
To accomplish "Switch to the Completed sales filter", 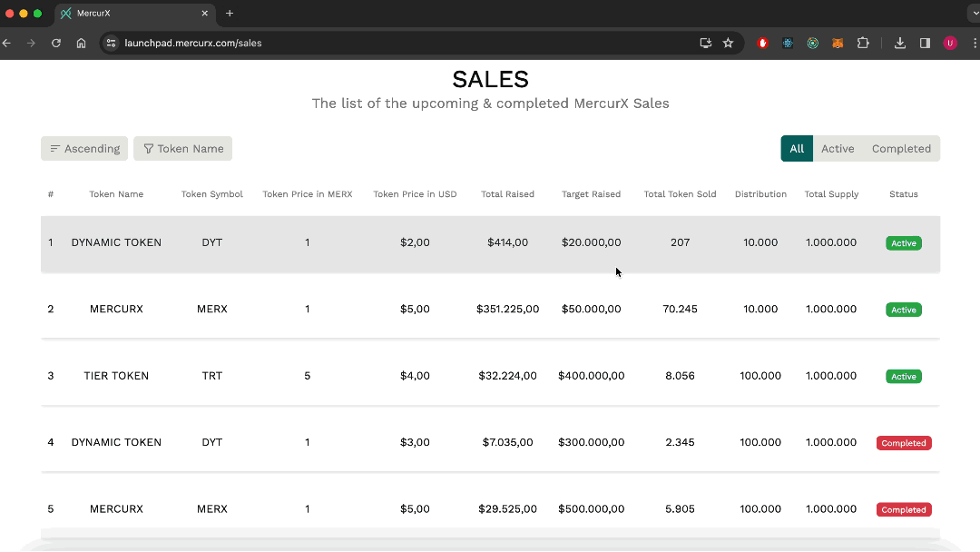I will 901,149.
